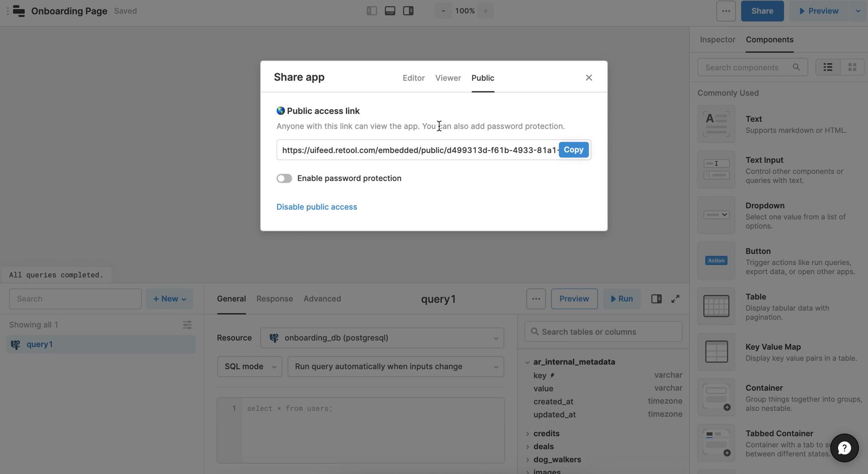
Task: Expand the query editor to fullscreen
Action: click(x=675, y=299)
